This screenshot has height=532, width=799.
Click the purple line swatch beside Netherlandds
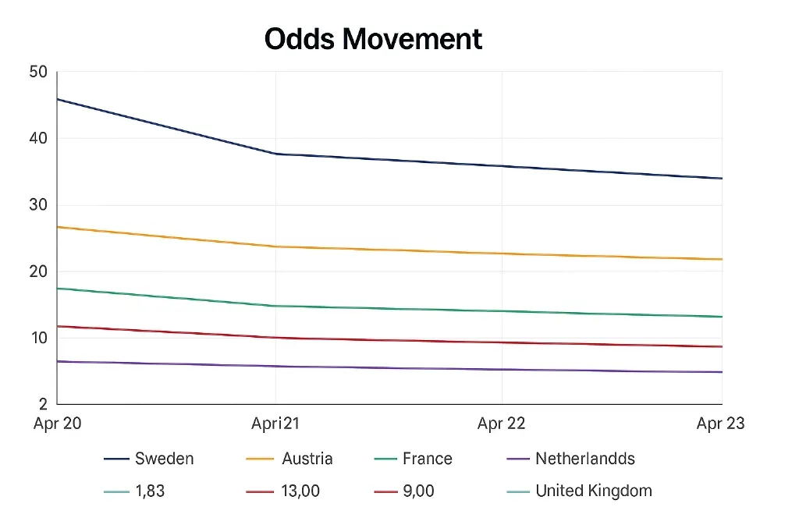click(x=518, y=459)
